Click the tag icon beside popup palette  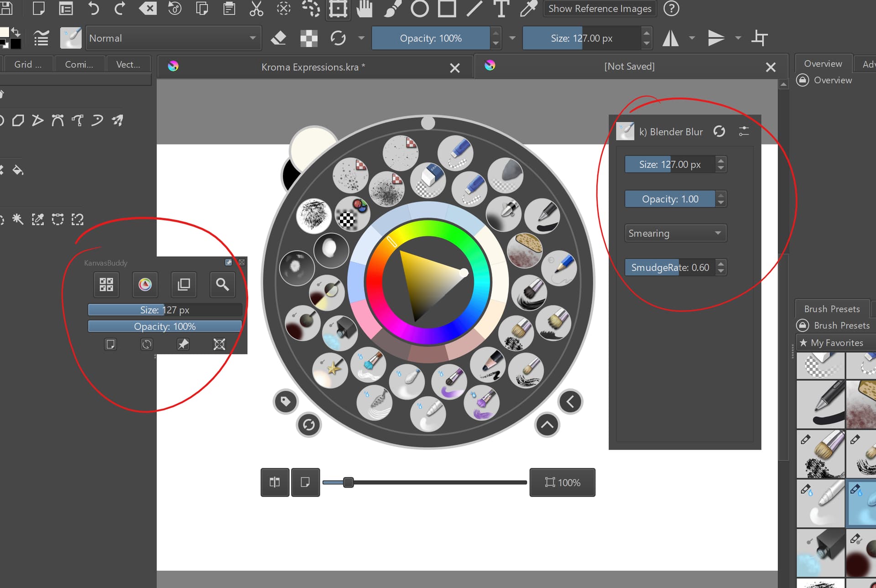click(286, 402)
